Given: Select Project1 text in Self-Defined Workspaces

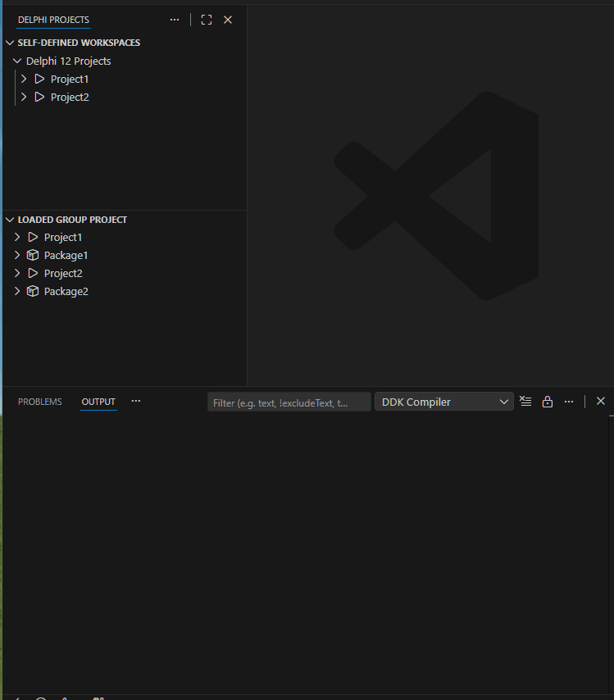Looking at the screenshot, I should point(70,79).
